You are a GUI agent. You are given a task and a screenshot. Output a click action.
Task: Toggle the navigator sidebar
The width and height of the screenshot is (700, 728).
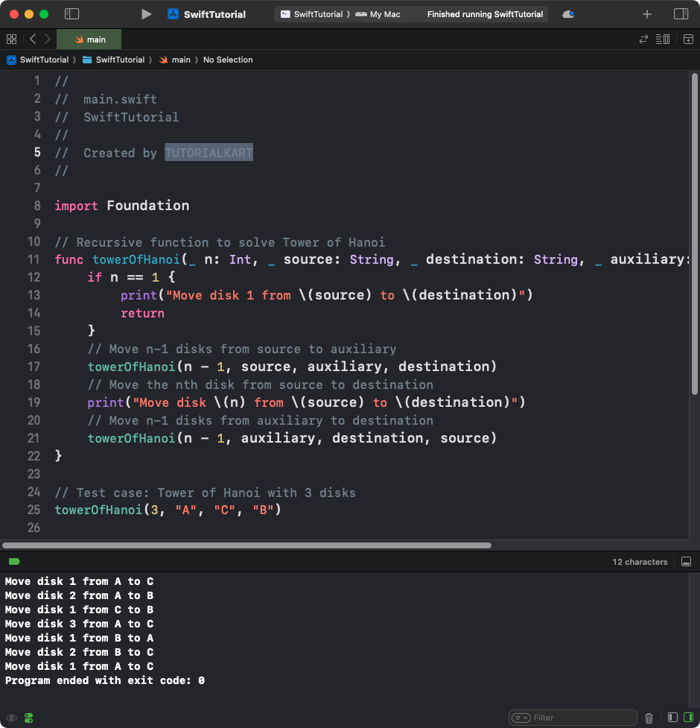click(x=72, y=14)
